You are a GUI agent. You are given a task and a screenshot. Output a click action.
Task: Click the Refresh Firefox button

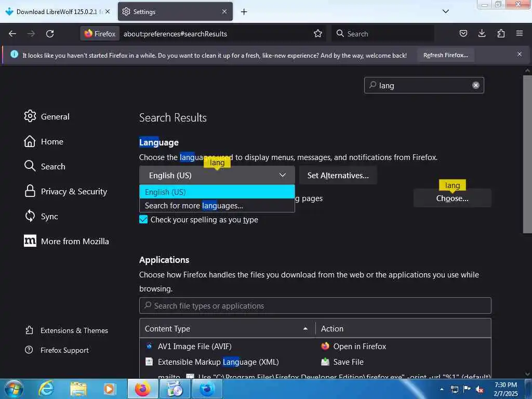[x=445, y=55]
